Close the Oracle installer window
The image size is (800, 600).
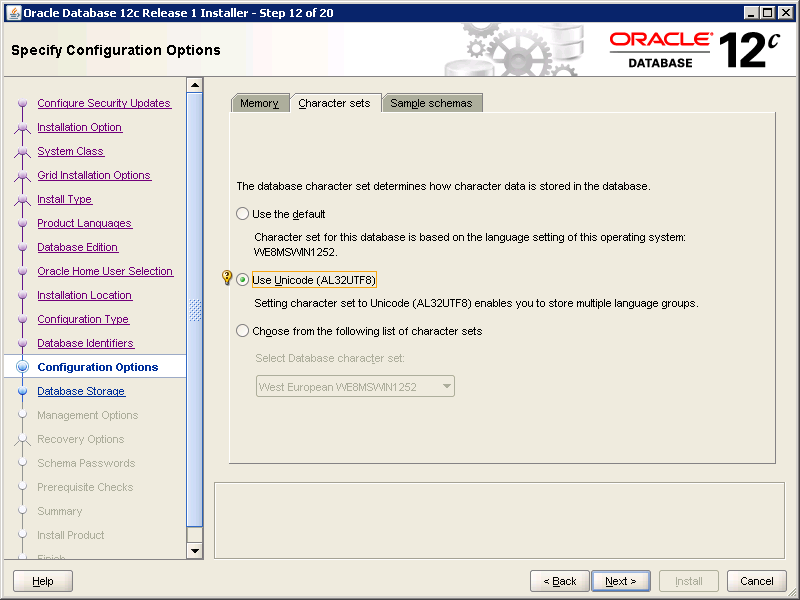tap(786, 13)
